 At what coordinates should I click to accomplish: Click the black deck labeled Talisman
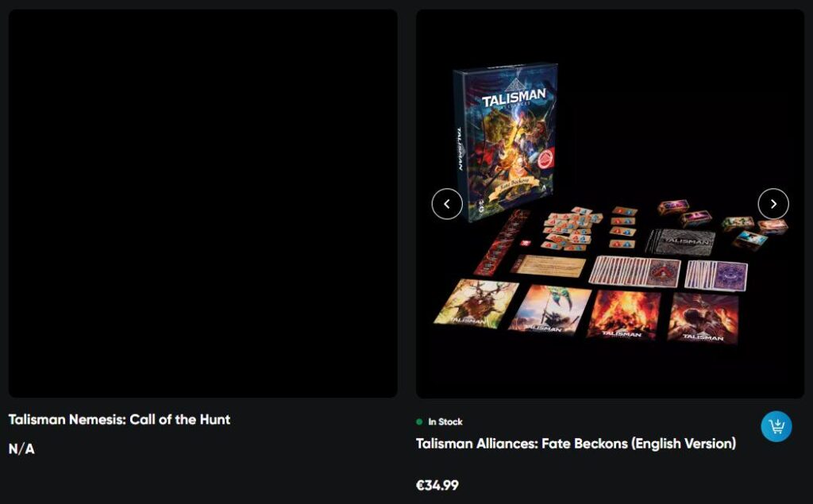tap(680, 241)
